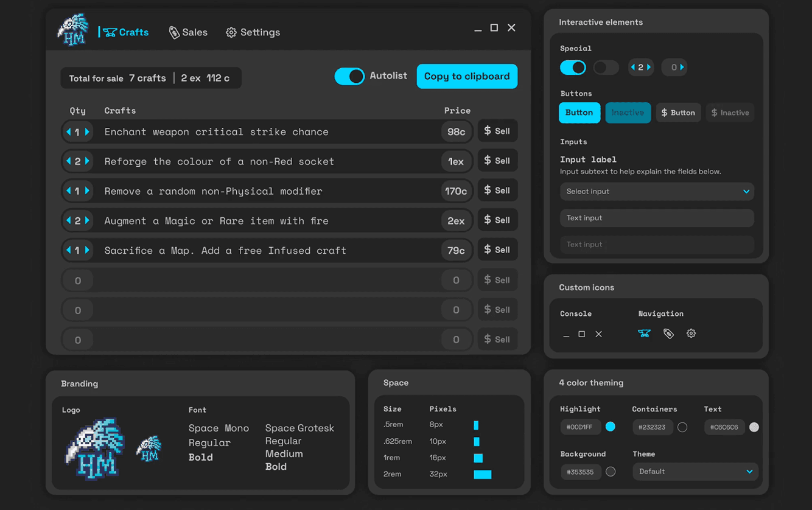Click the price tag icon in Custom icons panel
This screenshot has height=510, width=812.
[x=668, y=334]
